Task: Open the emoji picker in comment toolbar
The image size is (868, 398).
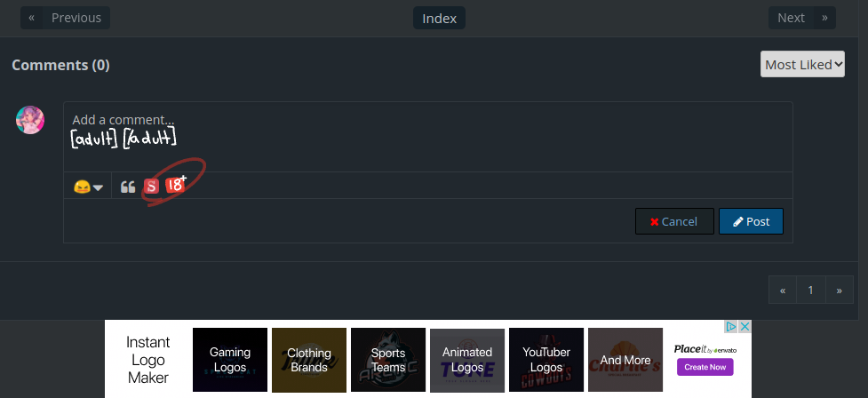Action: 88,187
